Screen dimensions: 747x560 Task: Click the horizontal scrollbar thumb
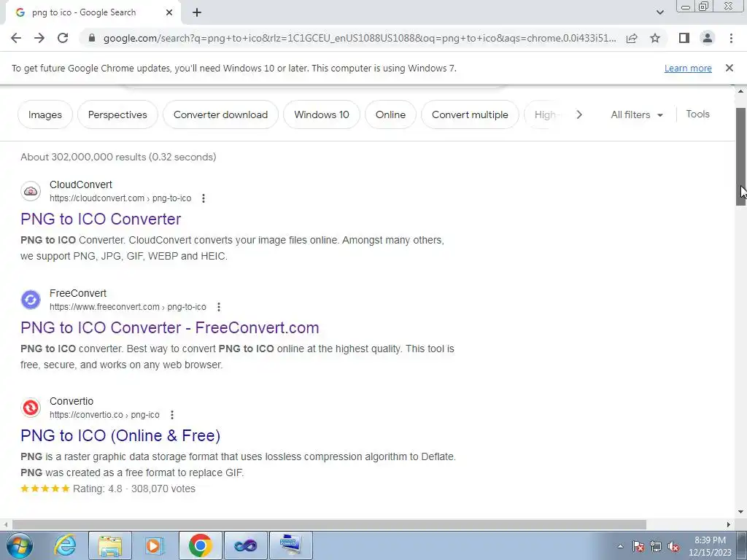click(329, 524)
